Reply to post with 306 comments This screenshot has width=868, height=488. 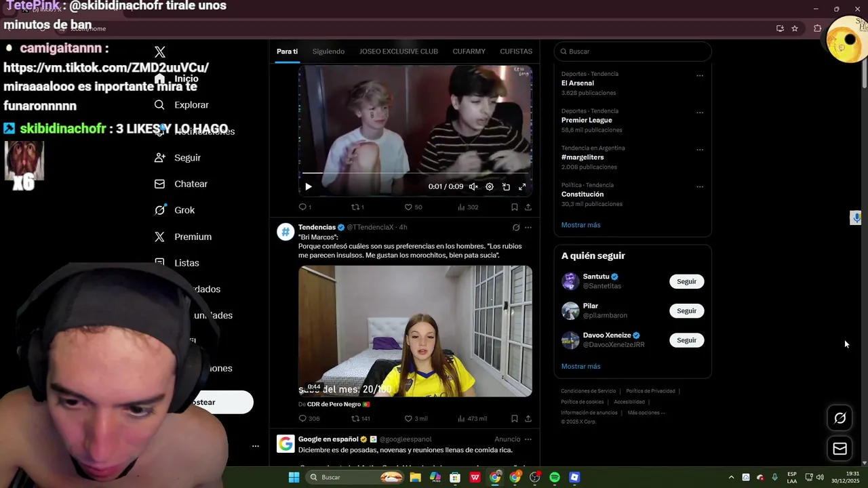[309, 419]
